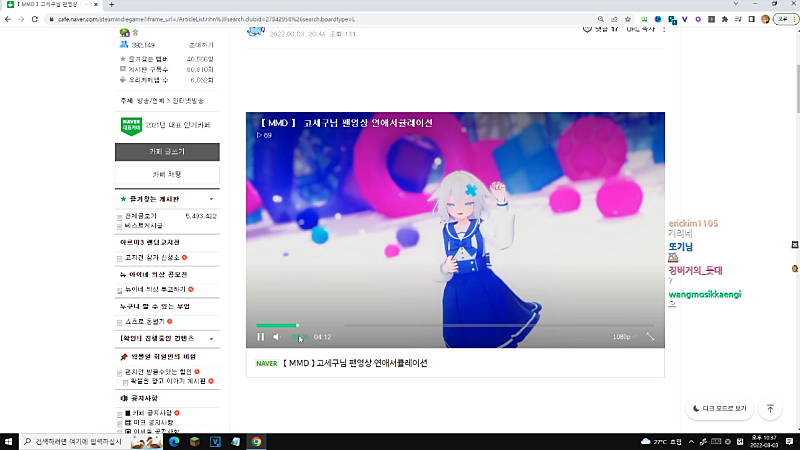Enable 다크 모드로 보기 dark mode

coord(719,409)
